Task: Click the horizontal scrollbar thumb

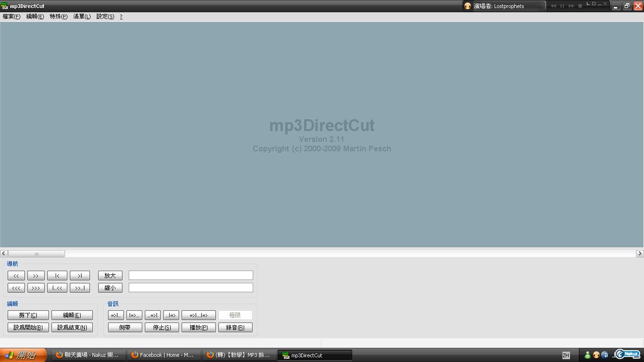Action: (x=36, y=254)
